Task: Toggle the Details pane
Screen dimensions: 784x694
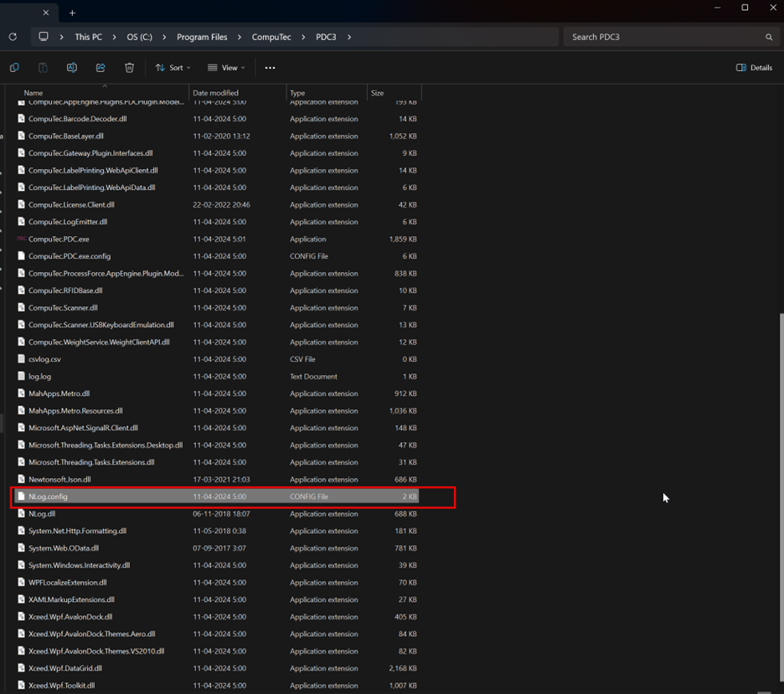Action: pos(752,67)
